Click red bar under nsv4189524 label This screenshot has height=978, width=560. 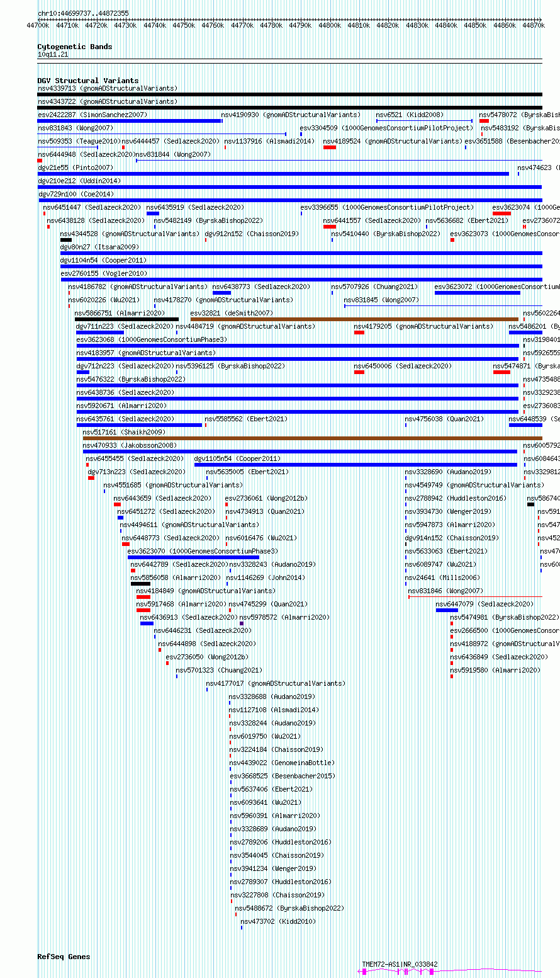tap(330, 147)
